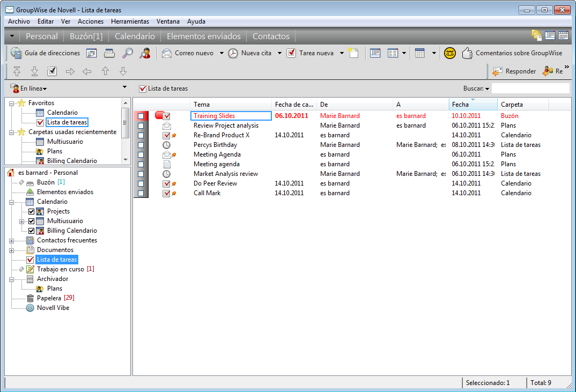576x392 pixels.
Task: Click the move-to-bottom arrow icon
Action: tap(34, 71)
